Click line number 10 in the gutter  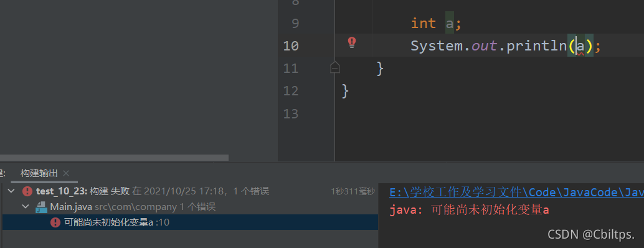tap(291, 45)
